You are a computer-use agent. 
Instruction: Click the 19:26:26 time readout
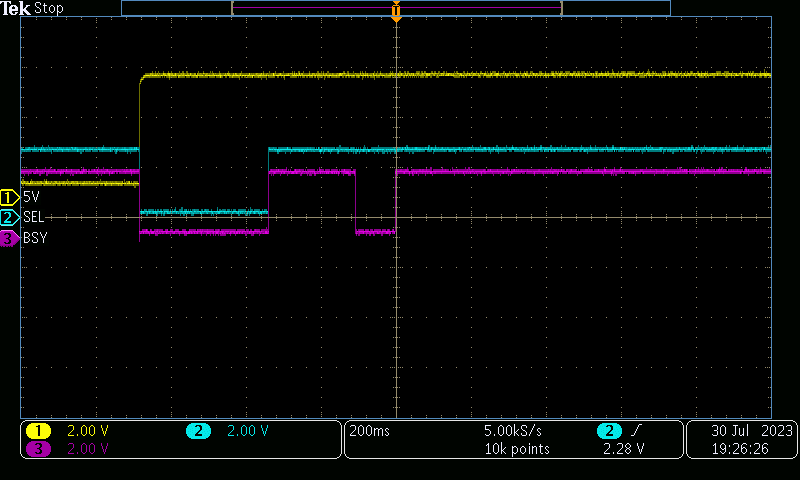pos(740,449)
